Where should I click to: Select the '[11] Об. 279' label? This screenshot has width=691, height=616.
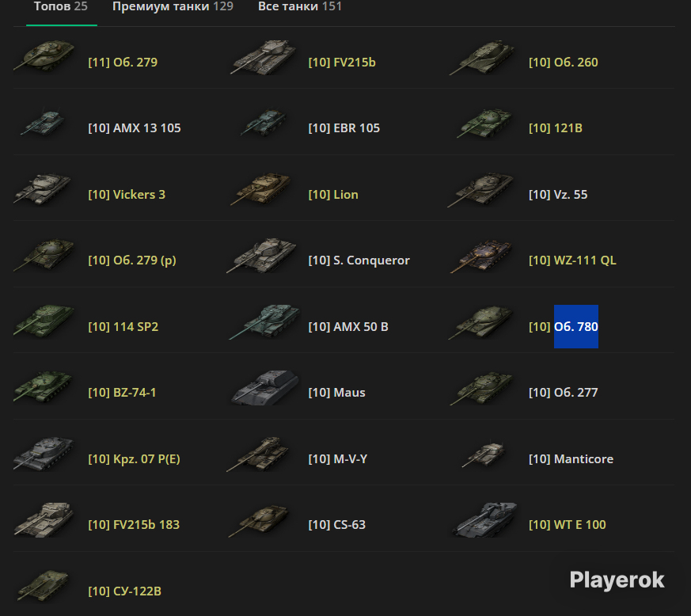pos(123,63)
